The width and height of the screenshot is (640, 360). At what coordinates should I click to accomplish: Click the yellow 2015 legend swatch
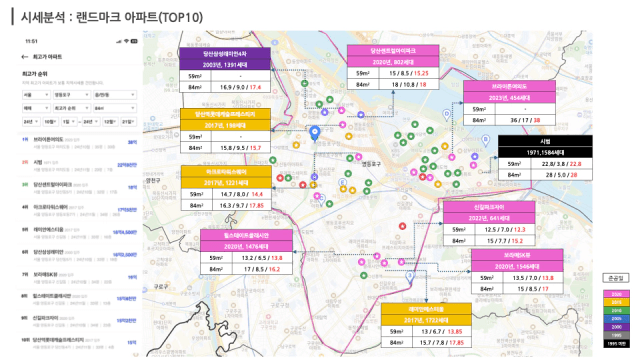(x=616, y=302)
